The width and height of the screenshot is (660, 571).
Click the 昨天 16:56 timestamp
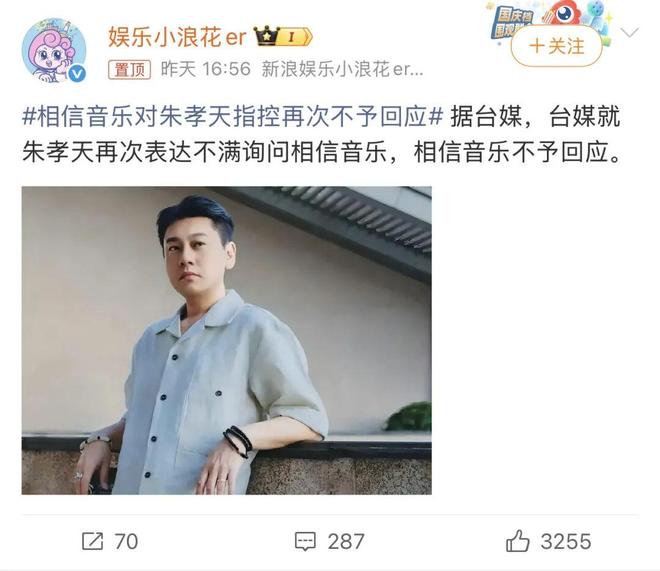click(206, 69)
